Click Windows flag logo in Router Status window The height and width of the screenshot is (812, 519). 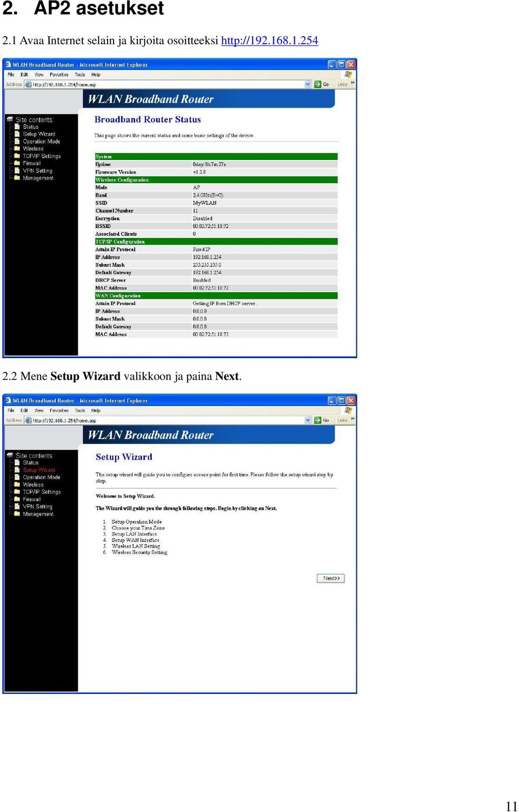[348, 75]
